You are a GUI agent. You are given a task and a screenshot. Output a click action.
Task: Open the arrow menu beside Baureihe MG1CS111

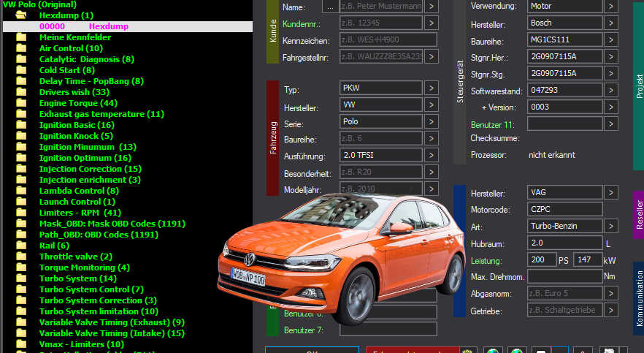click(x=611, y=40)
